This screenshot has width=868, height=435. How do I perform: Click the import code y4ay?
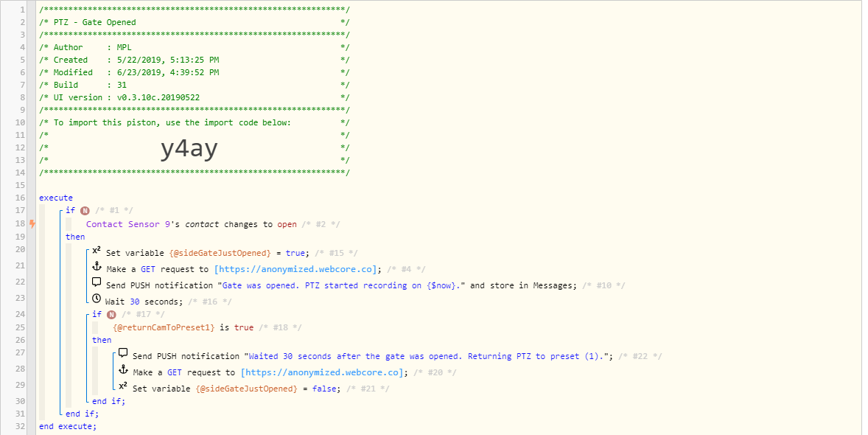tap(189, 148)
